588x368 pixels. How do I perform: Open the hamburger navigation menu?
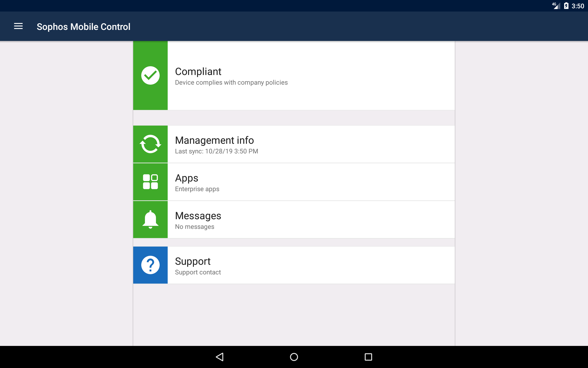(x=18, y=26)
